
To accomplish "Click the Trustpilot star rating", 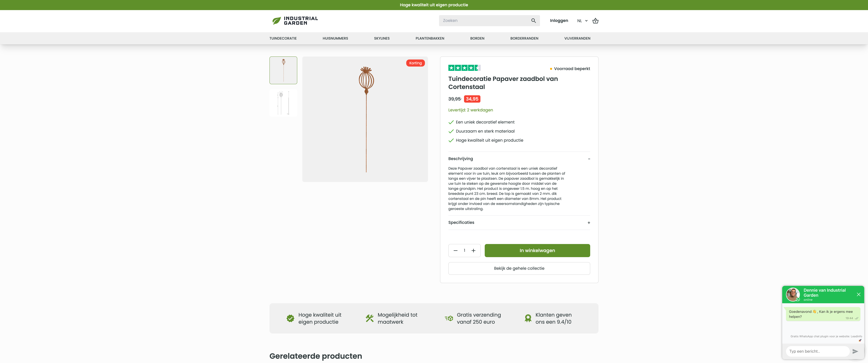I will click(x=464, y=68).
